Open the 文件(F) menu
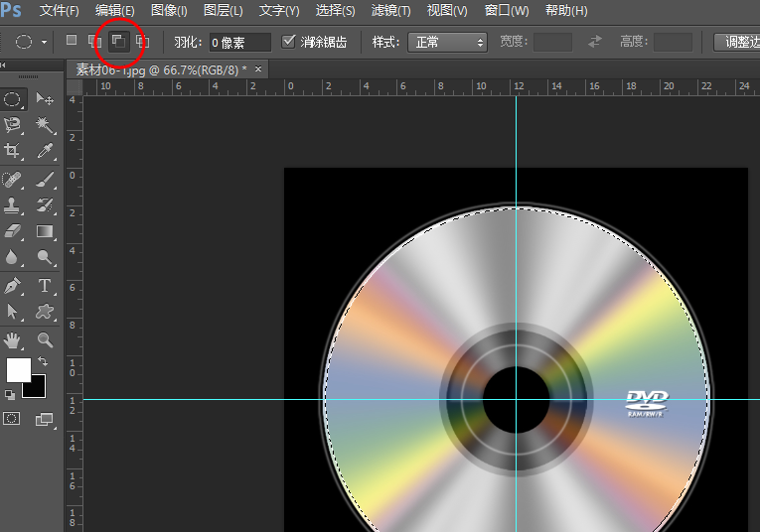This screenshot has width=760, height=532. (x=60, y=10)
